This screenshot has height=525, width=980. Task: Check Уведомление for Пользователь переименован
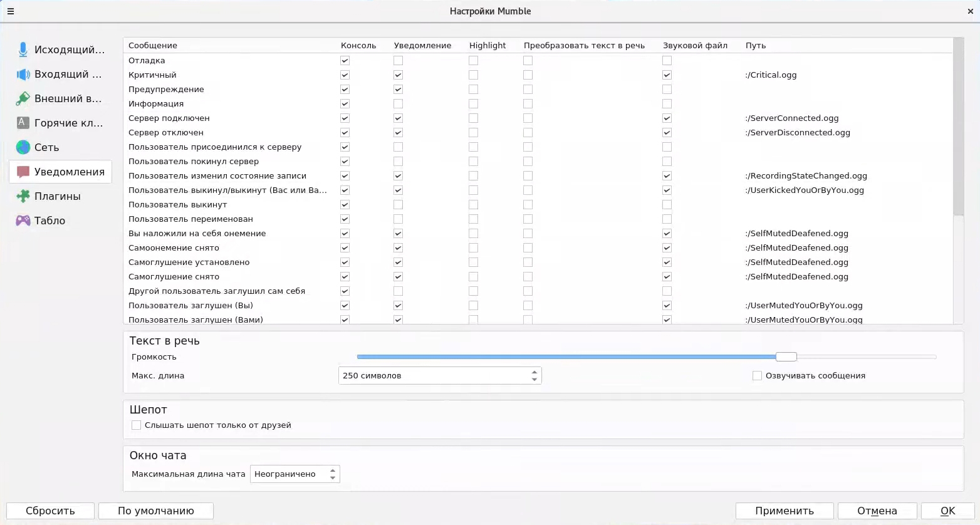398,219
